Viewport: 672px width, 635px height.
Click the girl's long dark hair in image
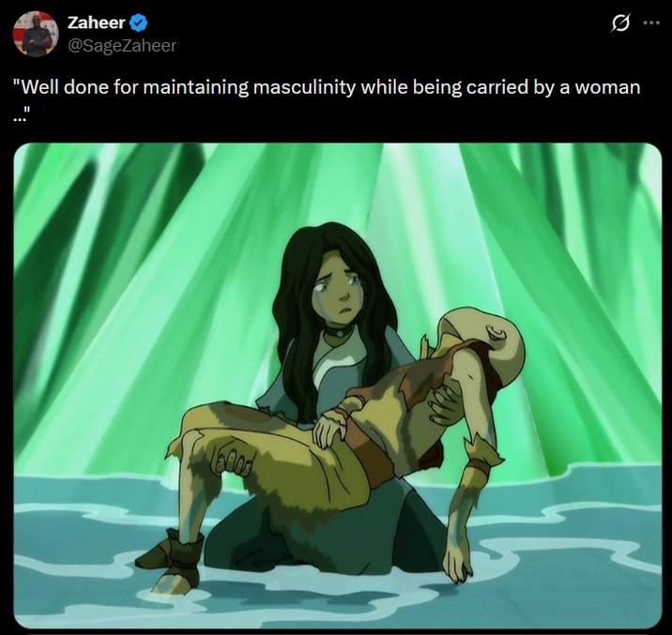coord(293,338)
